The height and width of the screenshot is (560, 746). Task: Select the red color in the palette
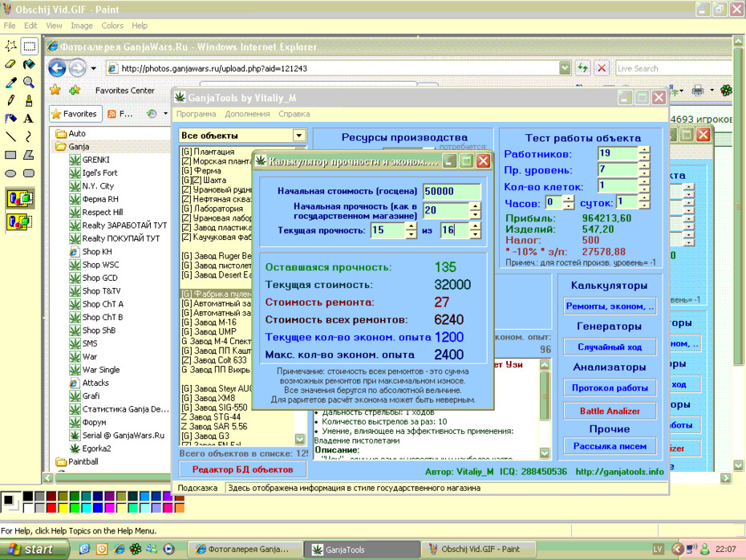click(51, 508)
